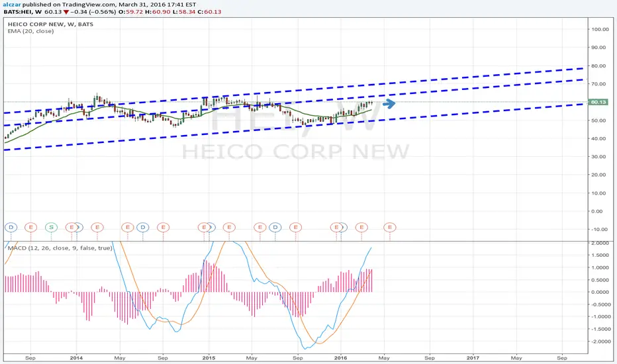
Task: Click the earnings marker E at Sep 2015
Action: tap(295, 227)
